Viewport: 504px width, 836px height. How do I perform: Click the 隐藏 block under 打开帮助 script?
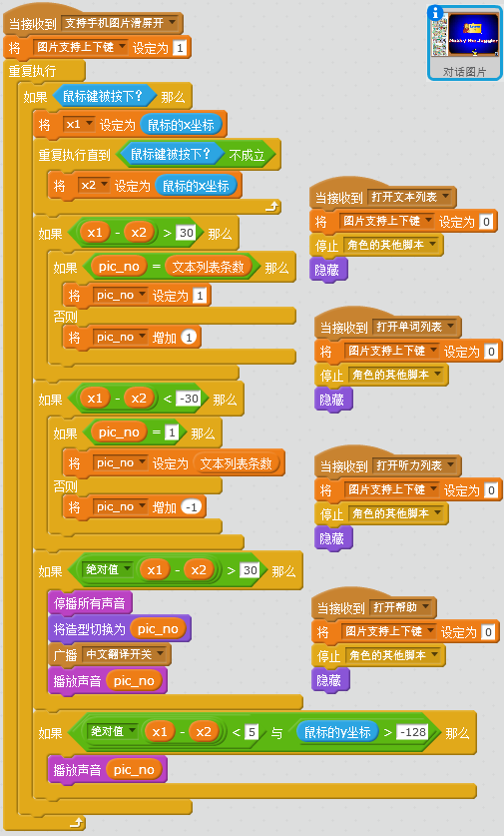point(328,680)
